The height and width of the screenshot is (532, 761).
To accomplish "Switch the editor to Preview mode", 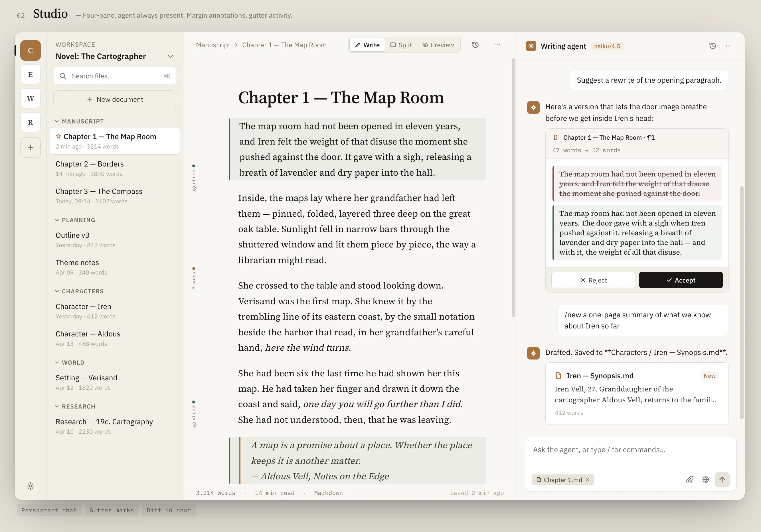I will point(438,45).
